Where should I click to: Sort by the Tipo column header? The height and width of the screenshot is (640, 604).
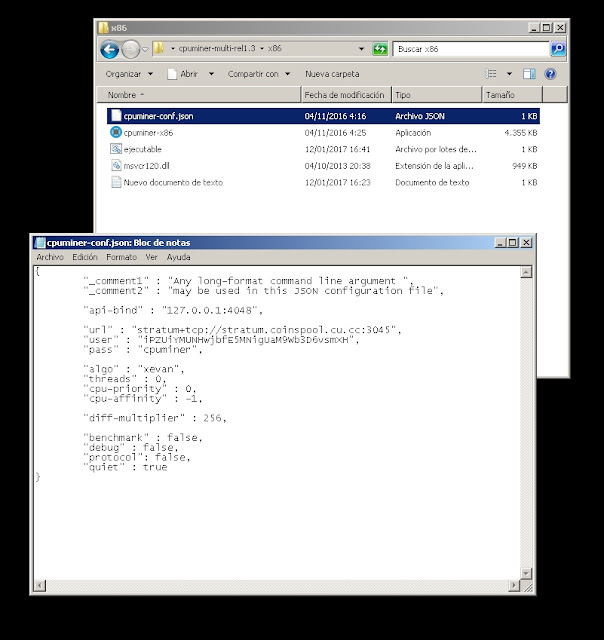437,95
